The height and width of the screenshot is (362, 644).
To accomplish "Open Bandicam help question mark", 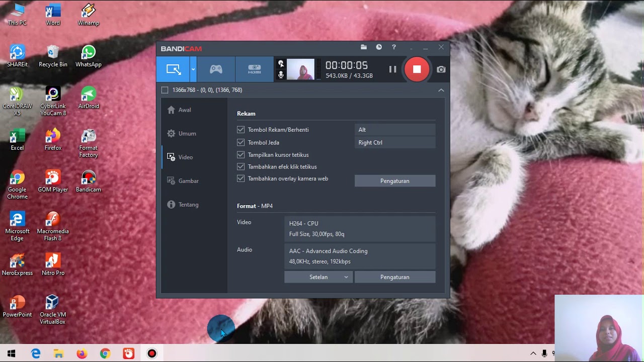I will [394, 47].
